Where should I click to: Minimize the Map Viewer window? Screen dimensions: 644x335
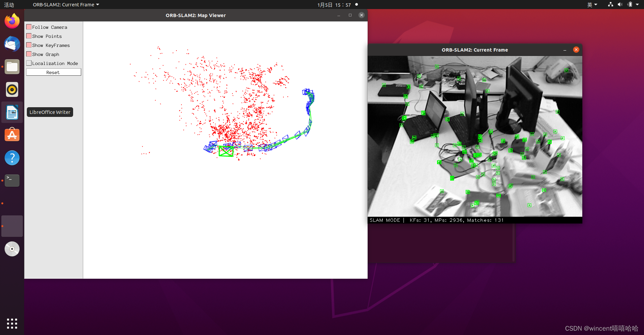coord(339,15)
